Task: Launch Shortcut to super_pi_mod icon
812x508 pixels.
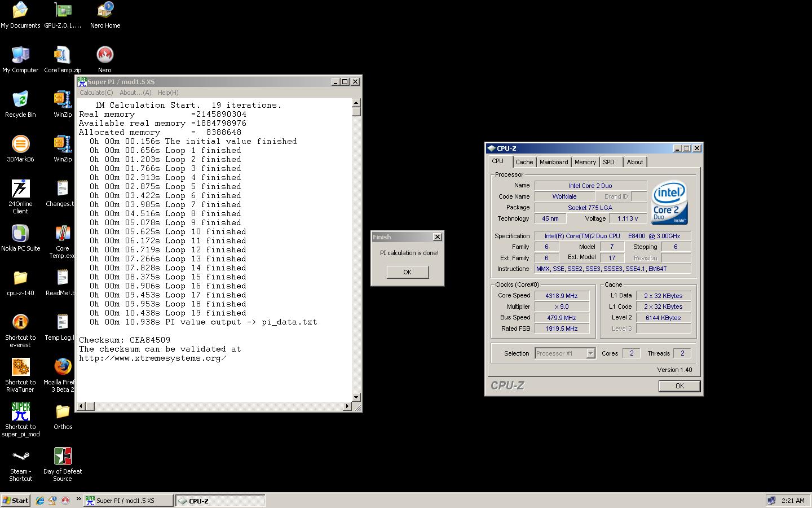Action: coord(20,420)
